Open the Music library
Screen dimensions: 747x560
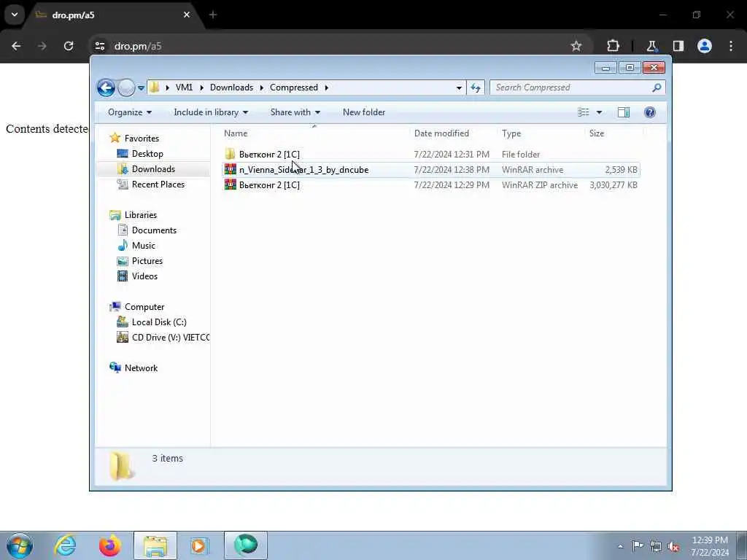tap(144, 245)
